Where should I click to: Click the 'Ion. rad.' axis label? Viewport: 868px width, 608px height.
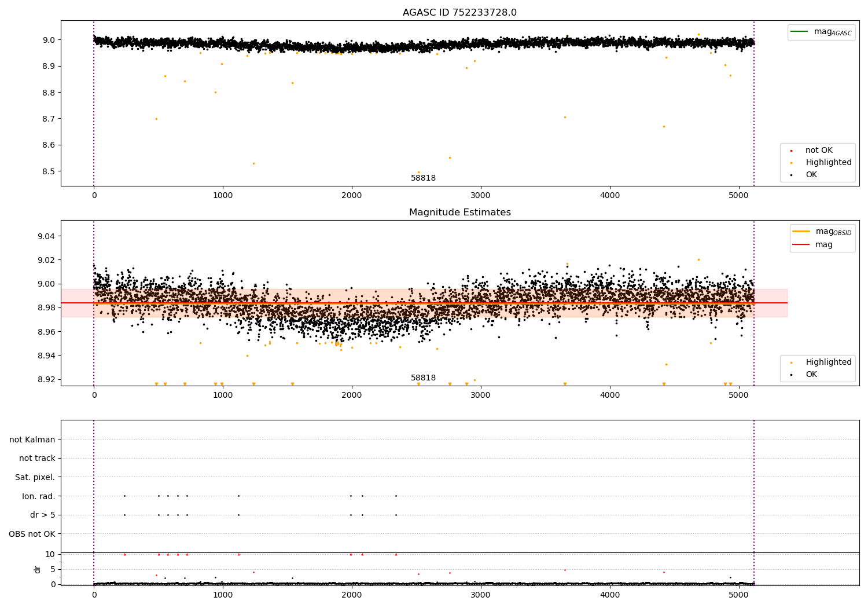(x=39, y=496)
